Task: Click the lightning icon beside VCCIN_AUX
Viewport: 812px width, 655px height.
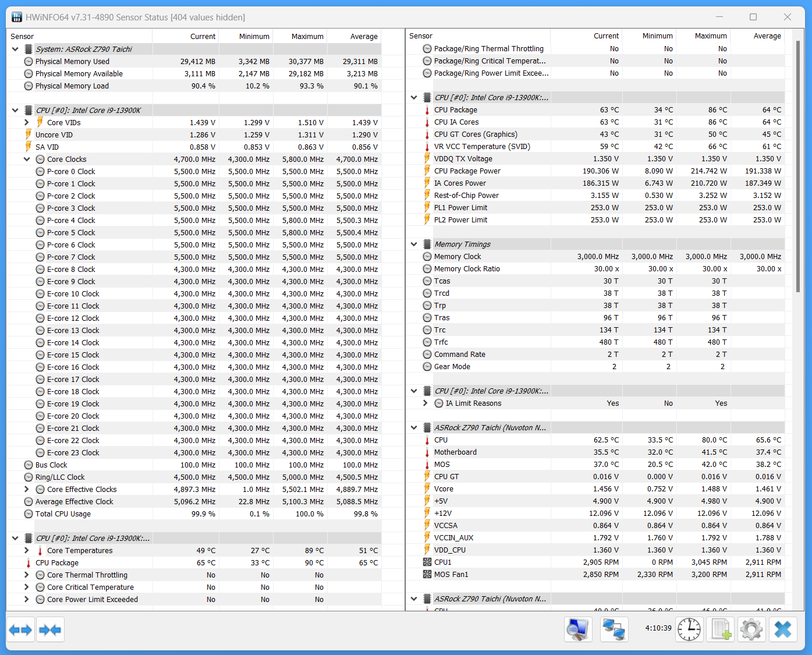Action: pyautogui.click(x=427, y=538)
